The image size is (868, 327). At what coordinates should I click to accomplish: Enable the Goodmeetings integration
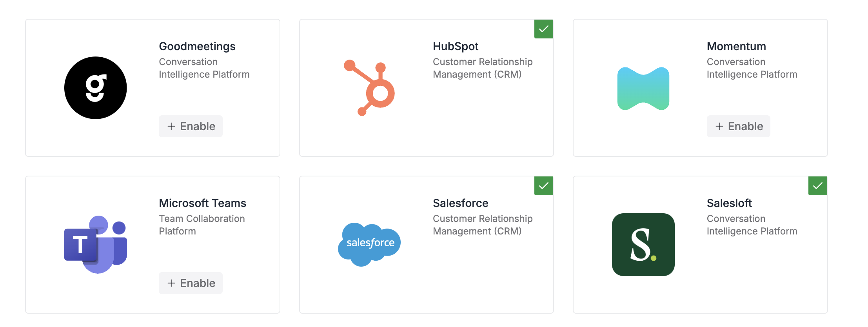pyautogui.click(x=191, y=126)
